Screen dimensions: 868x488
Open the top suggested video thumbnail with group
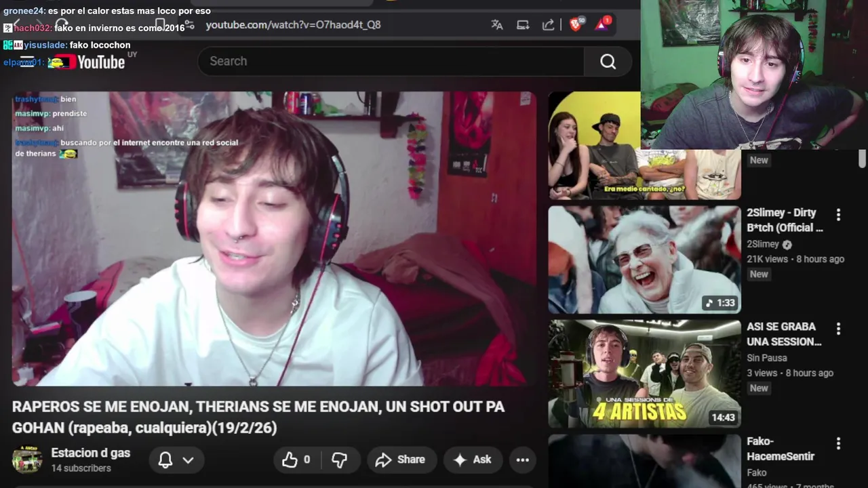pyautogui.click(x=644, y=146)
